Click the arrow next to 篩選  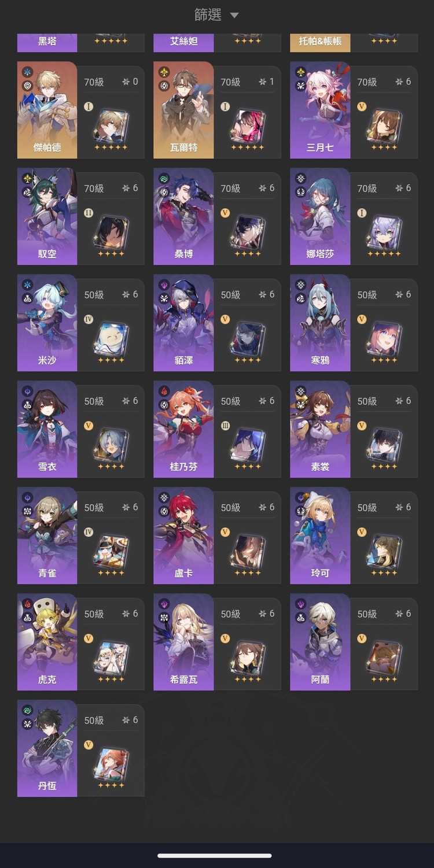coord(234,16)
